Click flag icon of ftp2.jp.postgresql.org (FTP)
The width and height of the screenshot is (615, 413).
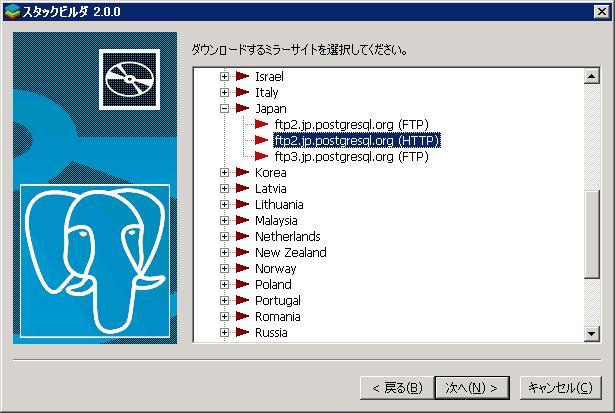[261, 124]
